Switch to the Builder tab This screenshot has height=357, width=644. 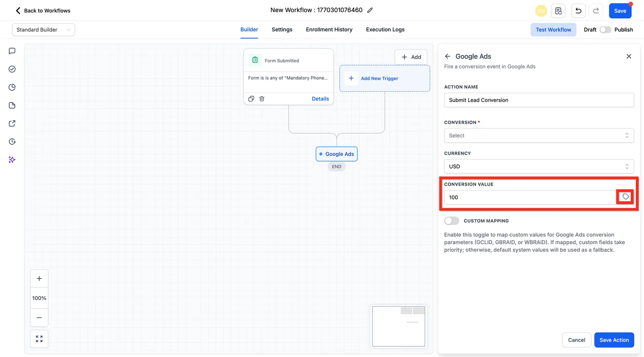[249, 29]
